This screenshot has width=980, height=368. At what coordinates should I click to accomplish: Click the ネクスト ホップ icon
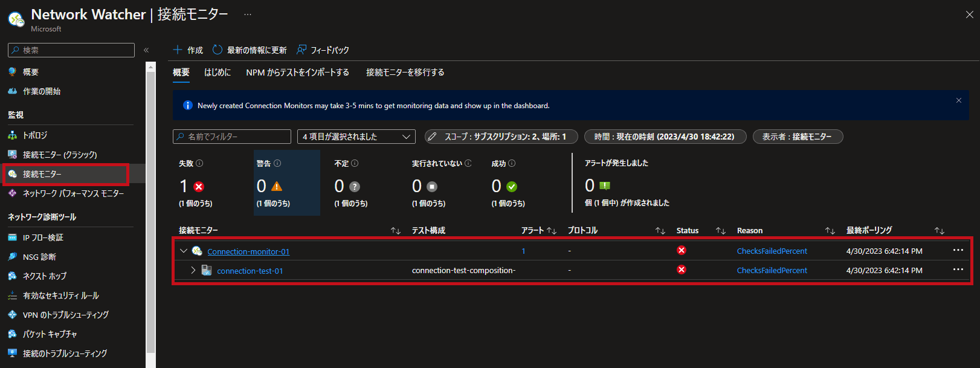[x=13, y=276]
